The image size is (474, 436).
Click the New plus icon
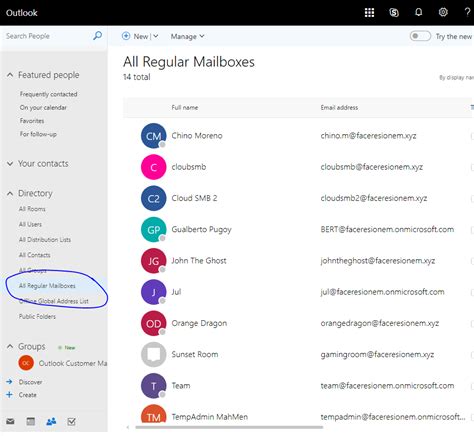coord(126,36)
